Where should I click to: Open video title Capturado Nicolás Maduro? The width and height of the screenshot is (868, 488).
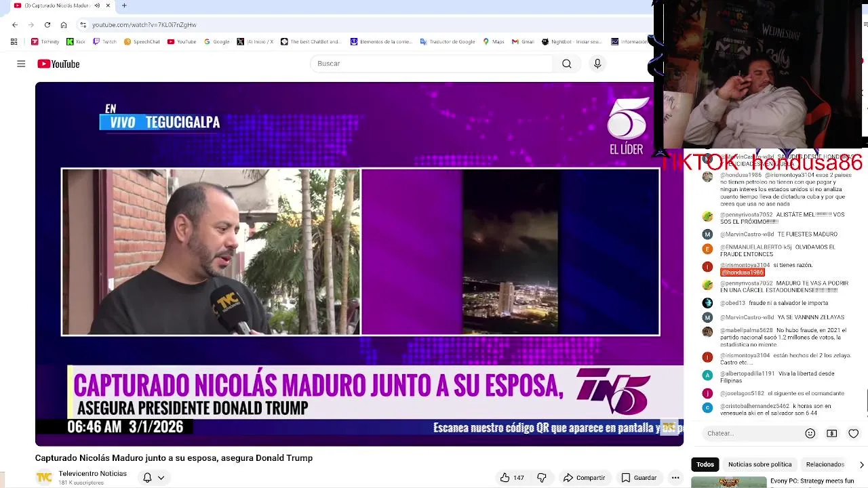[x=174, y=458]
